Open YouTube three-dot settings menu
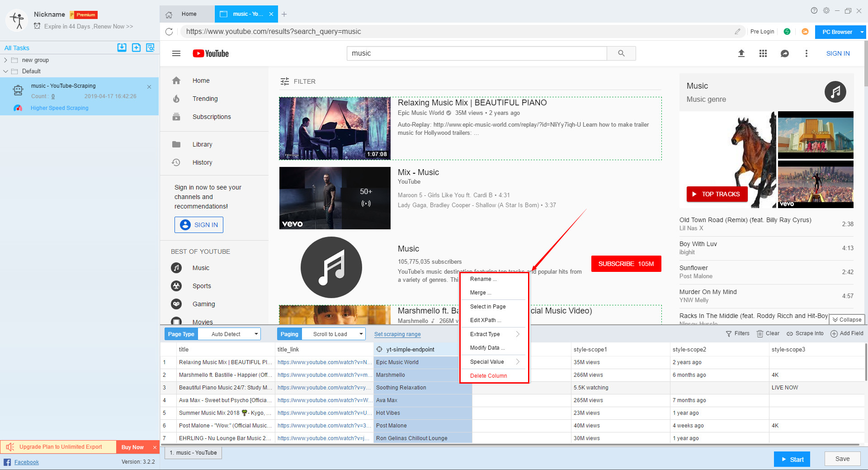 pos(806,53)
